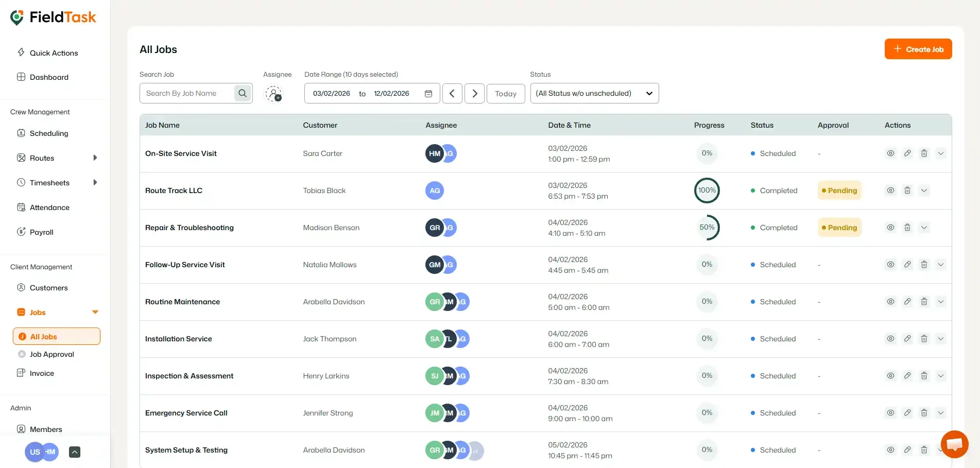Open the Dashboard page
The image size is (980, 468).
pos(43,77)
